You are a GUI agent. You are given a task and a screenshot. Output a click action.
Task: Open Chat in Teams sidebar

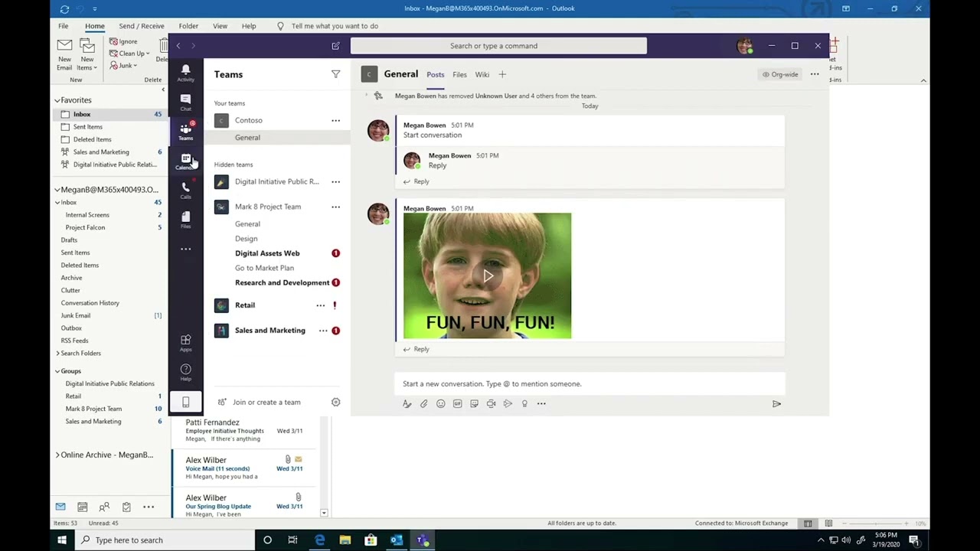(185, 103)
